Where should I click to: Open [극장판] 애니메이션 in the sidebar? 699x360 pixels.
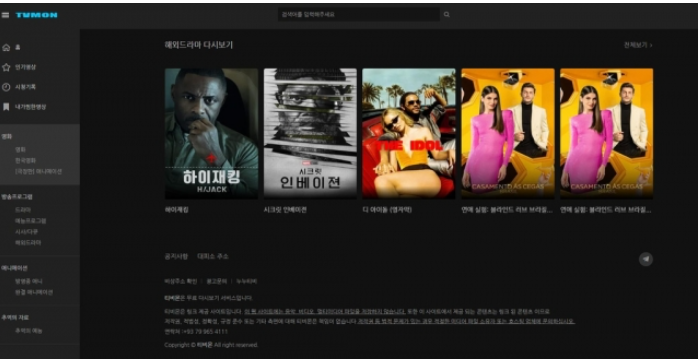(x=38, y=172)
